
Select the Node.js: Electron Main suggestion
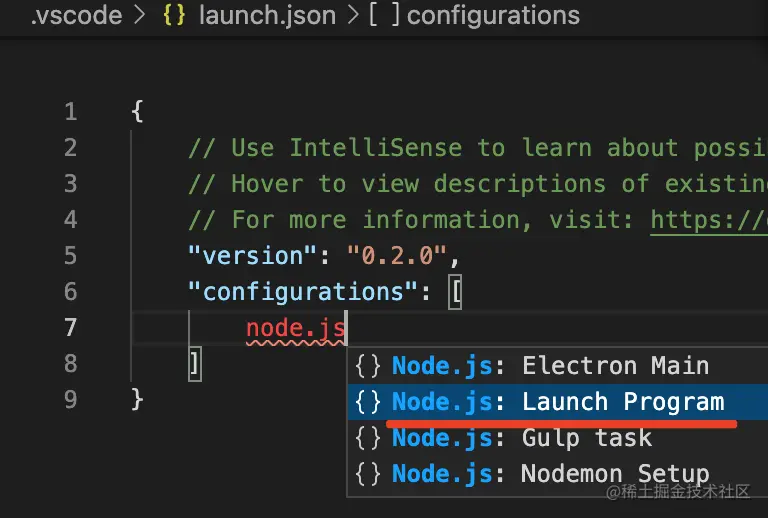557,366
